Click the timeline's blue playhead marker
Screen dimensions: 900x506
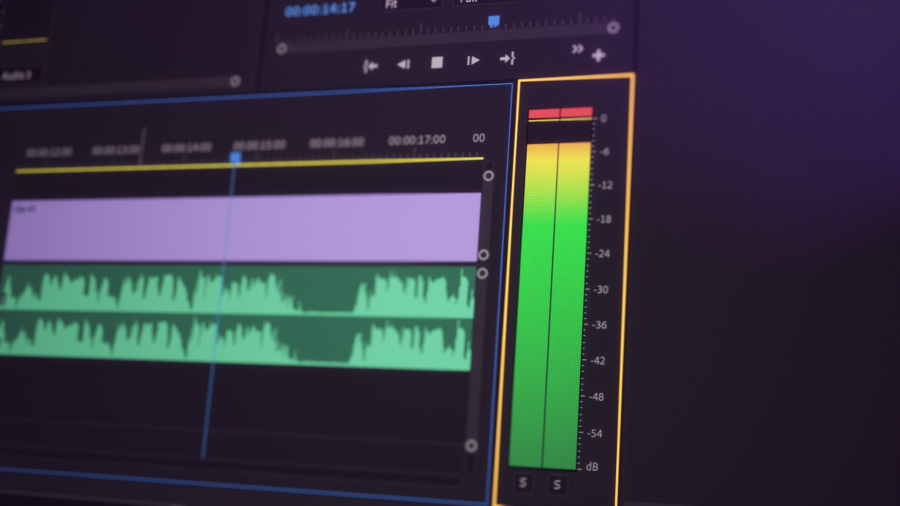click(x=235, y=157)
